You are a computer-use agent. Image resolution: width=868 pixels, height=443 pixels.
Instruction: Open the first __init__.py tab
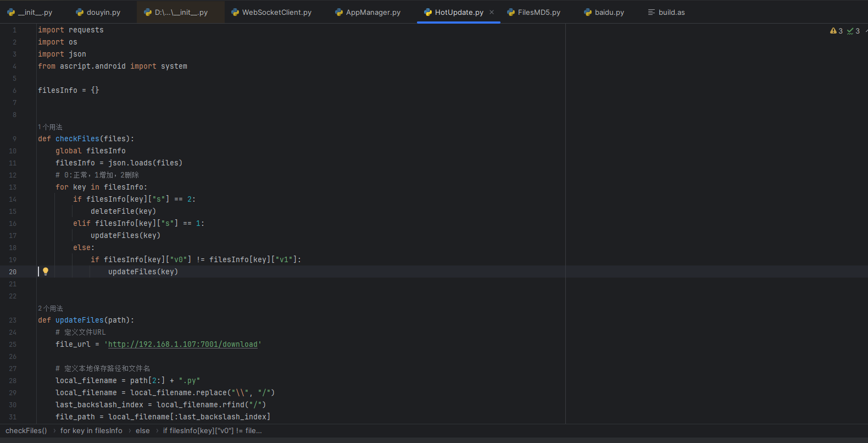click(30, 12)
